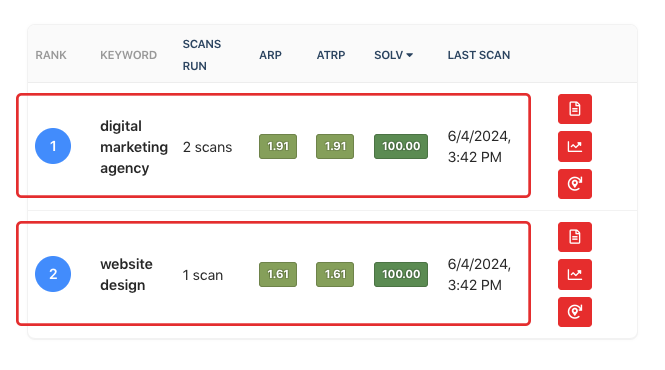The image size is (665, 370).
Task: View trend chart for website design
Action: pyautogui.click(x=575, y=275)
